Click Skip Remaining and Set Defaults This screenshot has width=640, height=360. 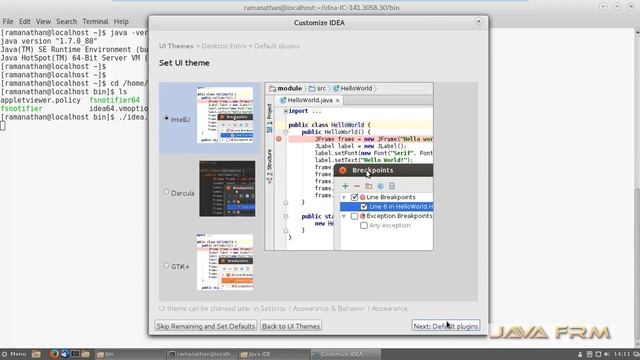click(206, 326)
